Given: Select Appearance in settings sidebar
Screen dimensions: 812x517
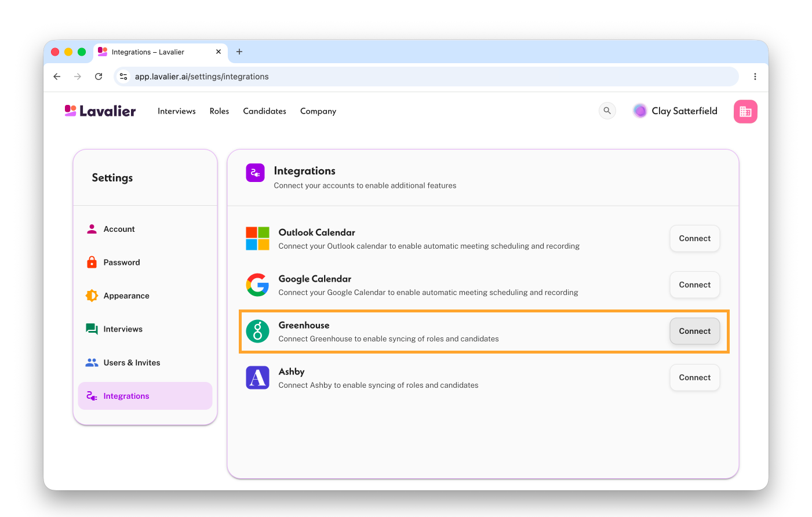Looking at the screenshot, I should pyautogui.click(x=145, y=296).
